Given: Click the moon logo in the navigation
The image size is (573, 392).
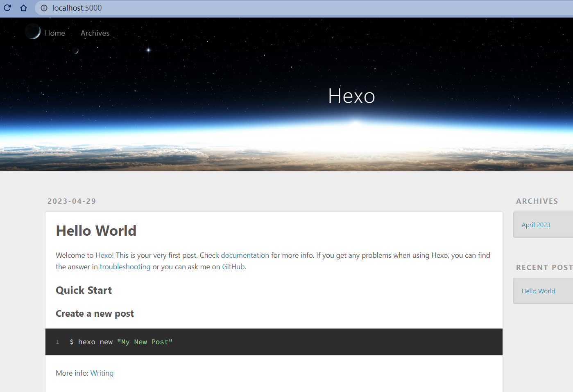Looking at the screenshot, I should point(33,32).
